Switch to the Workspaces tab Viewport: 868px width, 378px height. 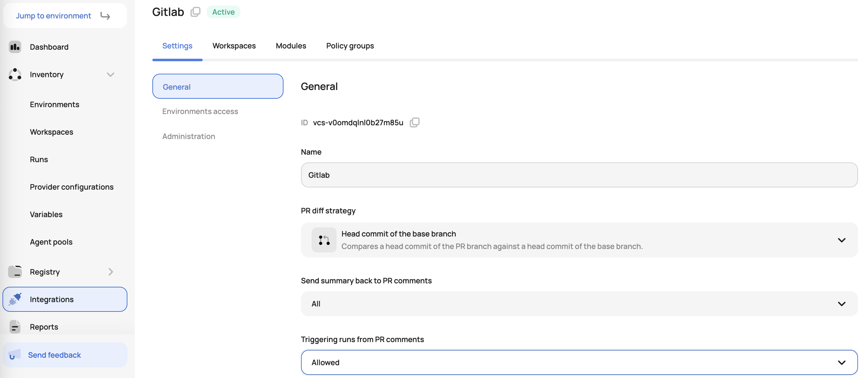pyautogui.click(x=234, y=46)
